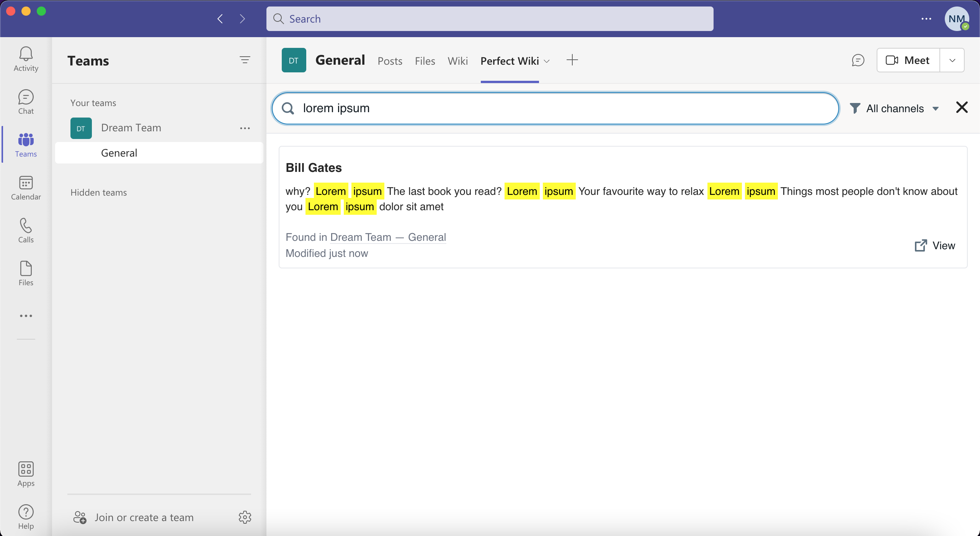This screenshot has height=536, width=980.
Task: Open the Calls section
Action: (25, 230)
